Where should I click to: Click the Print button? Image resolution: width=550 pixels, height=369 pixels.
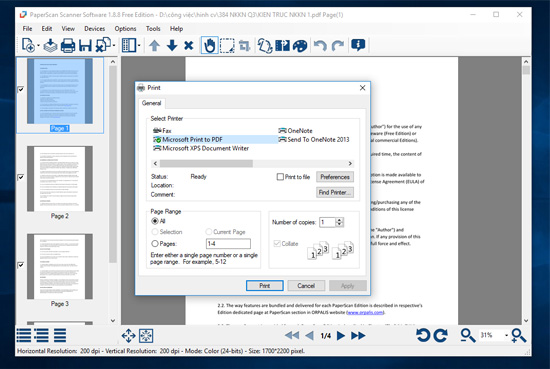264,286
